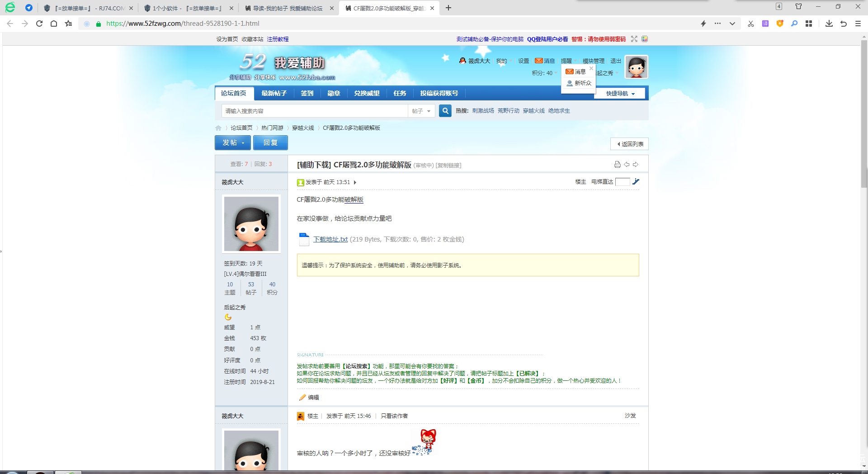Click the 设为首页 link
868x474 pixels.
[x=227, y=39]
